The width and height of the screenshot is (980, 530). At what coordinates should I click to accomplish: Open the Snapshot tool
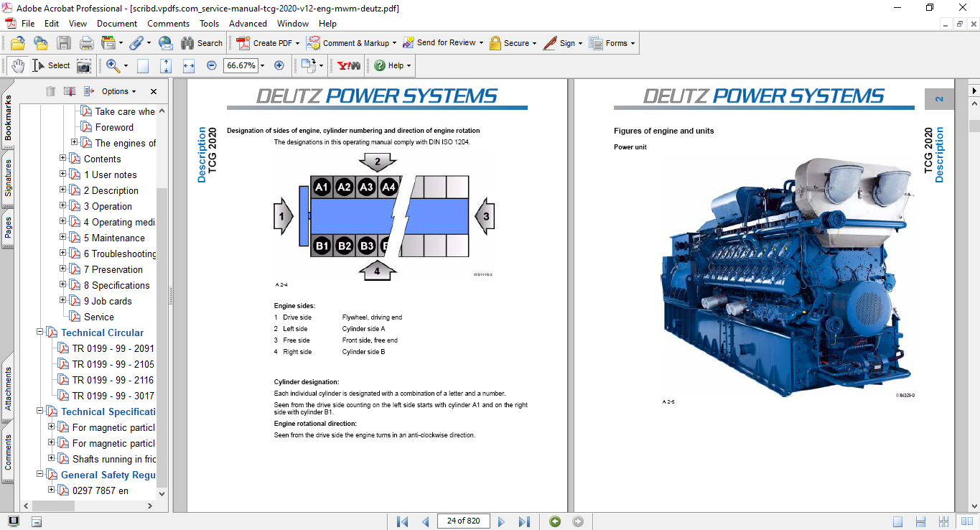[84, 65]
